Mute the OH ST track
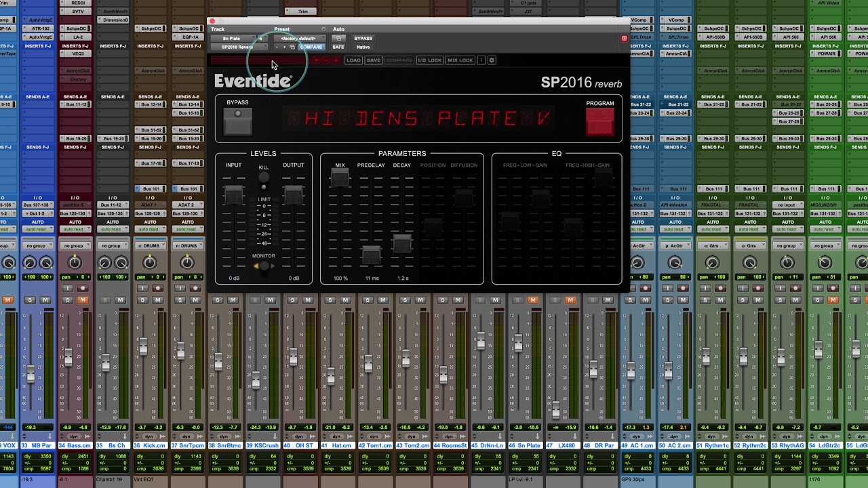The image size is (868, 488). click(x=307, y=300)
